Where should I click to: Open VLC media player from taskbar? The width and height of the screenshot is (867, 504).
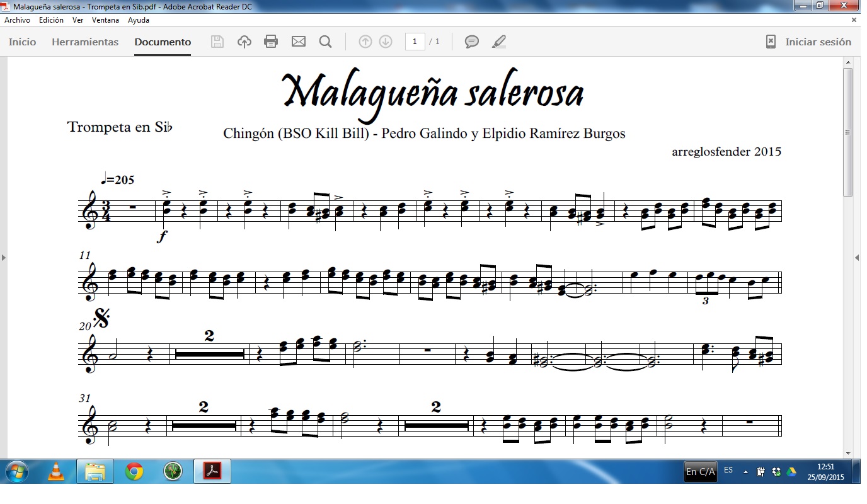pos(56,471)
